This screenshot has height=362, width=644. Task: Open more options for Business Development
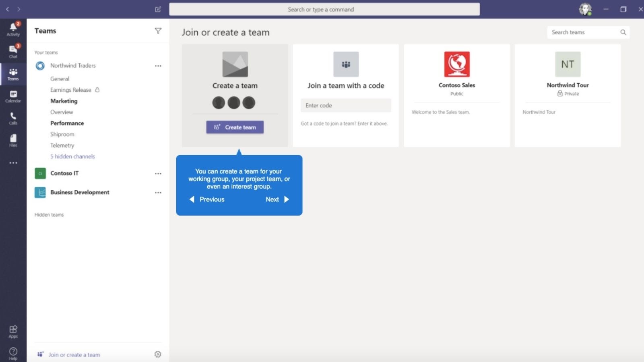158,193
